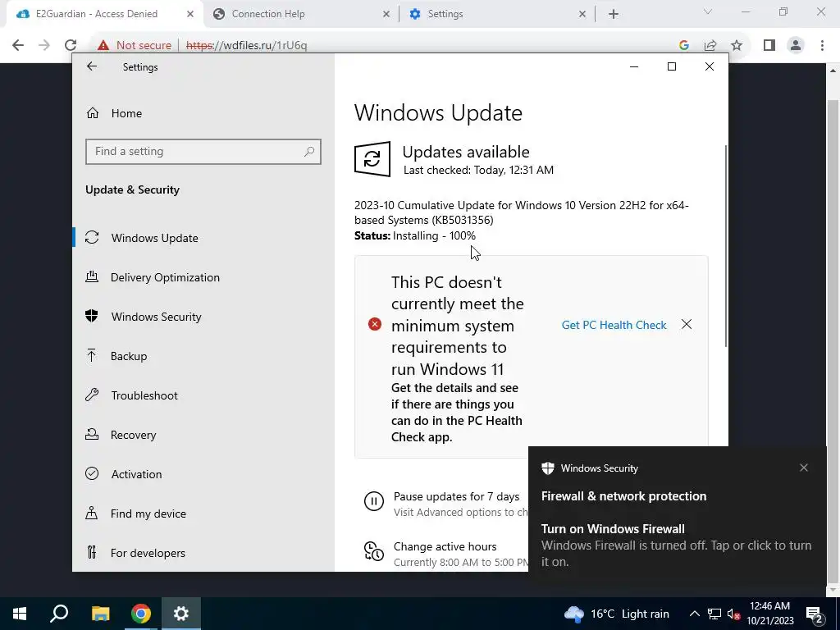The width and height of the screenshot is (840, 630).
Task: Toggle Chrome side panel
Action: 769,46
